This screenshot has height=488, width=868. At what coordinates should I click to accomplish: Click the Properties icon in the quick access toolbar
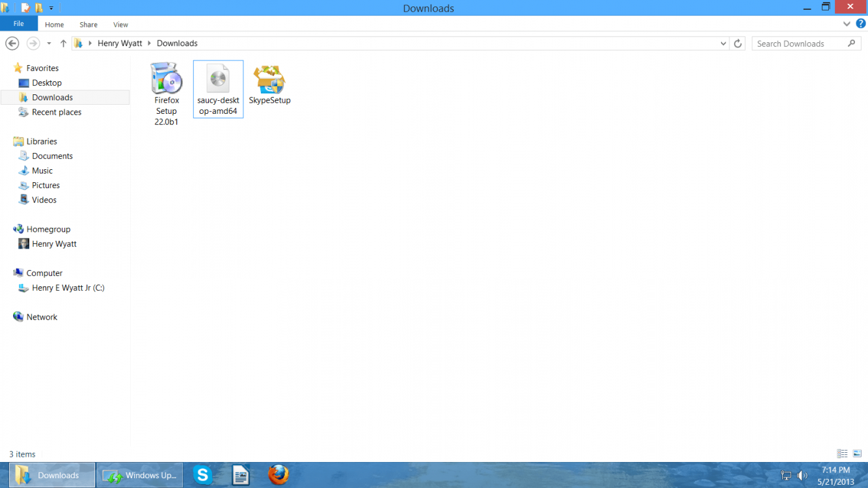25,8
